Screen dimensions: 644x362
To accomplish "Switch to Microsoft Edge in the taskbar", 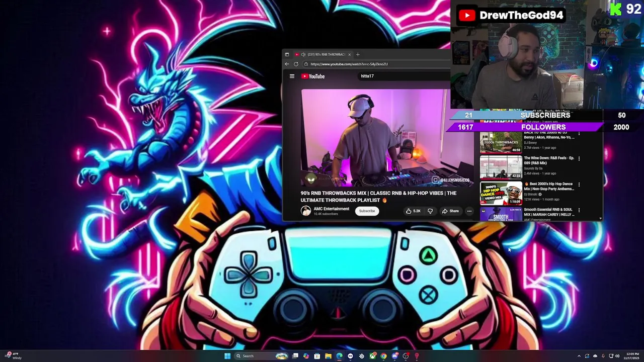I will pos(339,356).
